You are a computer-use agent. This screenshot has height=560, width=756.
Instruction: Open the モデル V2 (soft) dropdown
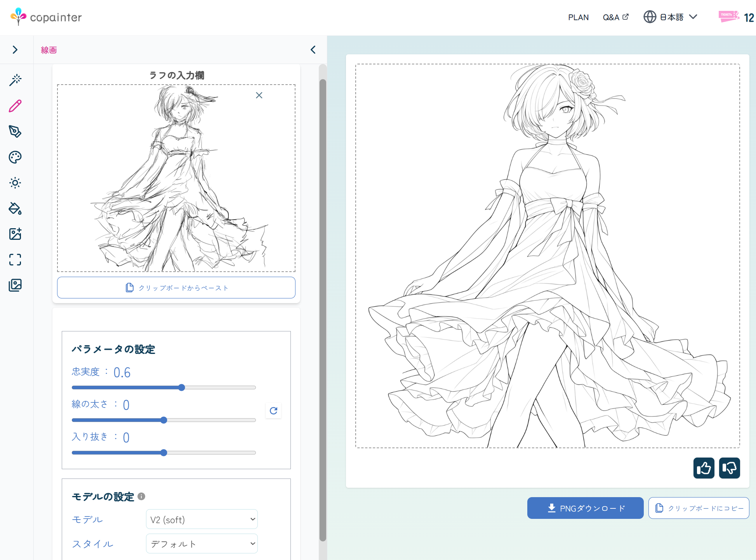click(202, 519)
